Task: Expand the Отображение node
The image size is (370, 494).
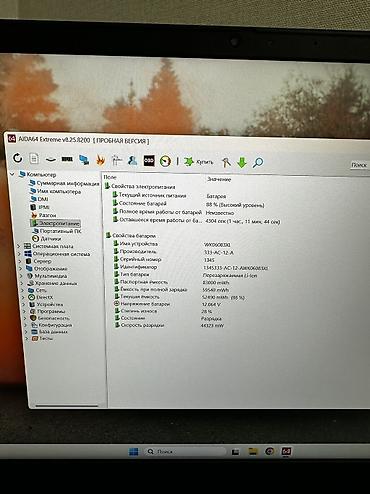Action: click(x=21, y=268)
